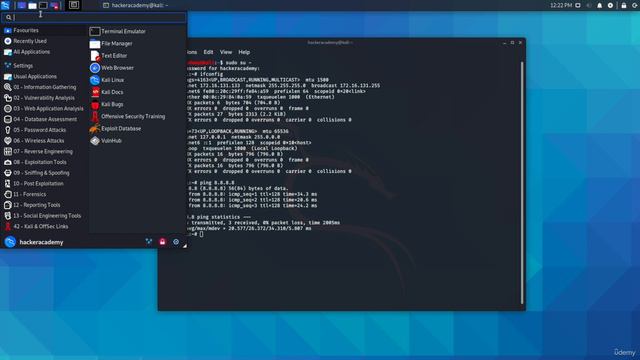Focus the applications menu search field
This screenshot has height=360, width=640.
pyautogui.click(x=94, y=17)
